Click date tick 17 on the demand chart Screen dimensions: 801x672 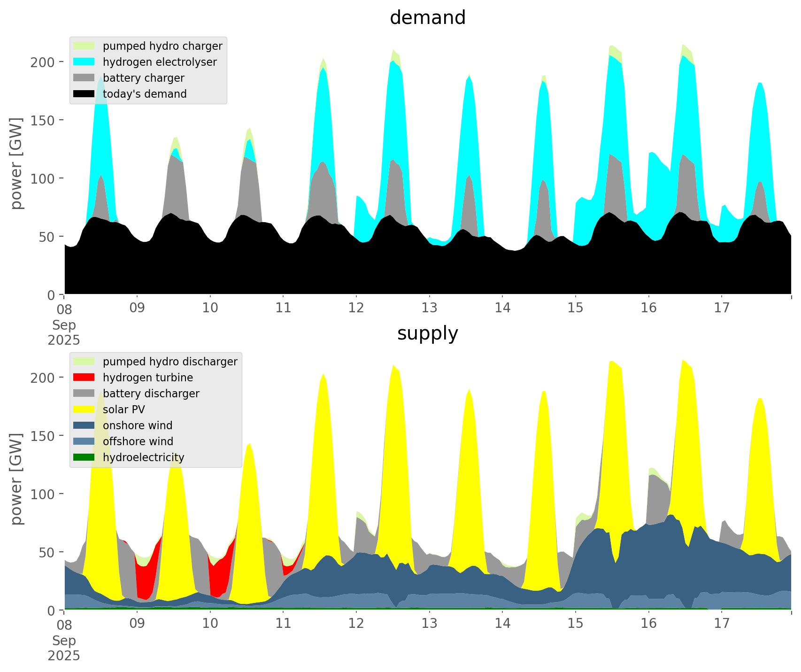721,308
